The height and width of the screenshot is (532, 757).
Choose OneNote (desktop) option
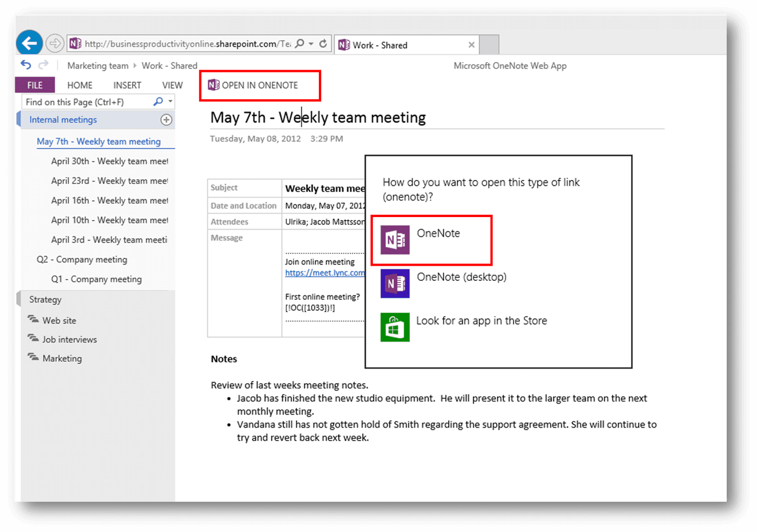(x=461, y=277)
